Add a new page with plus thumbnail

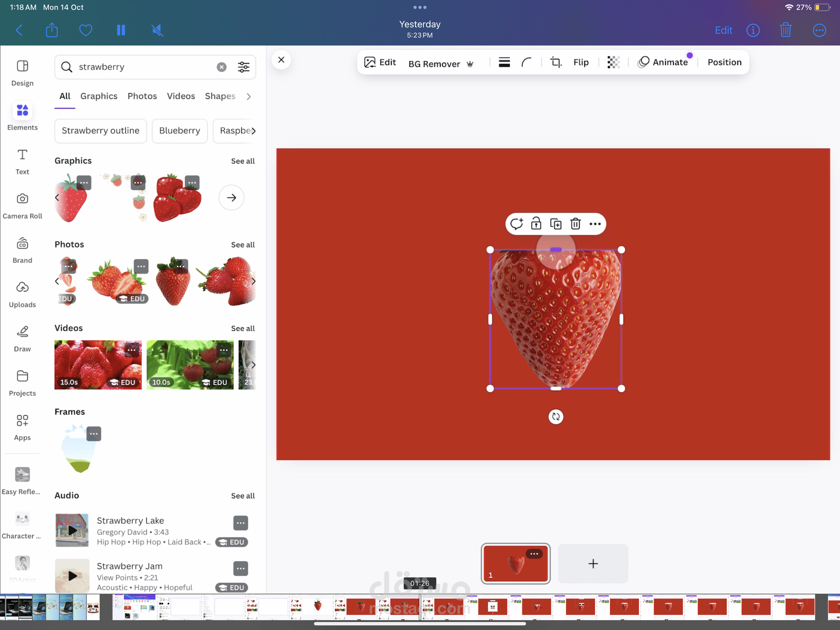pyautogui.click(x=593, y=564)
